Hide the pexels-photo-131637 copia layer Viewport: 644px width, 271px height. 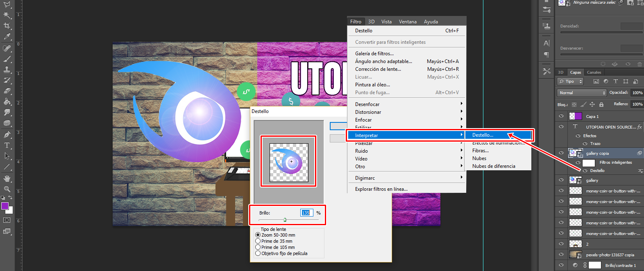coord(561,255)
